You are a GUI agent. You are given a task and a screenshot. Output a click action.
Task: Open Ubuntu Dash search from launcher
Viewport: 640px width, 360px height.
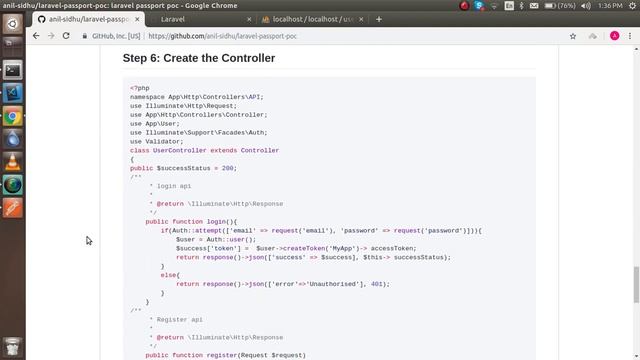(x=13, y=24)
